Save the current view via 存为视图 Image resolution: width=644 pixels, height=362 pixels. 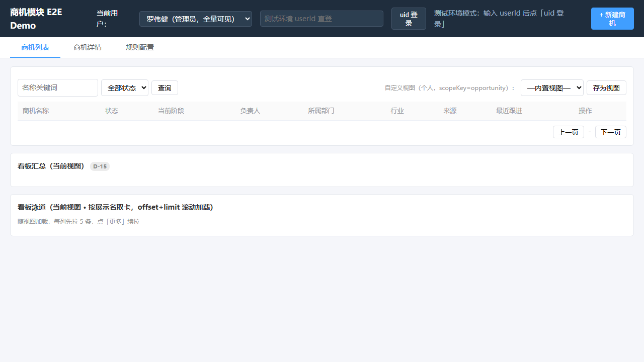[x=606, y=88]
